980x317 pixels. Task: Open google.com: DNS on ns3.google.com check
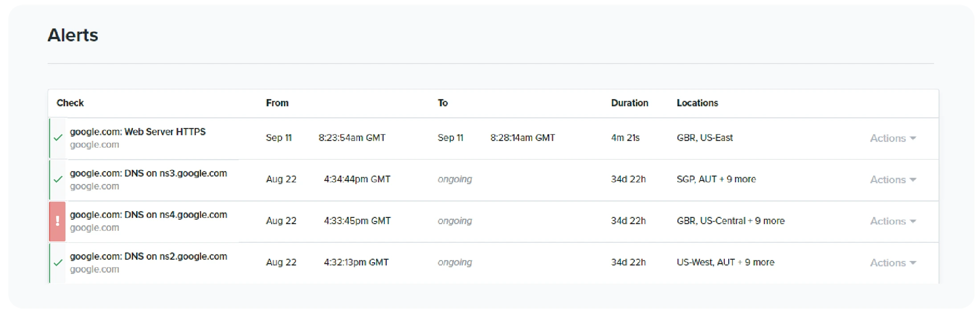click(x=148, y=173)
